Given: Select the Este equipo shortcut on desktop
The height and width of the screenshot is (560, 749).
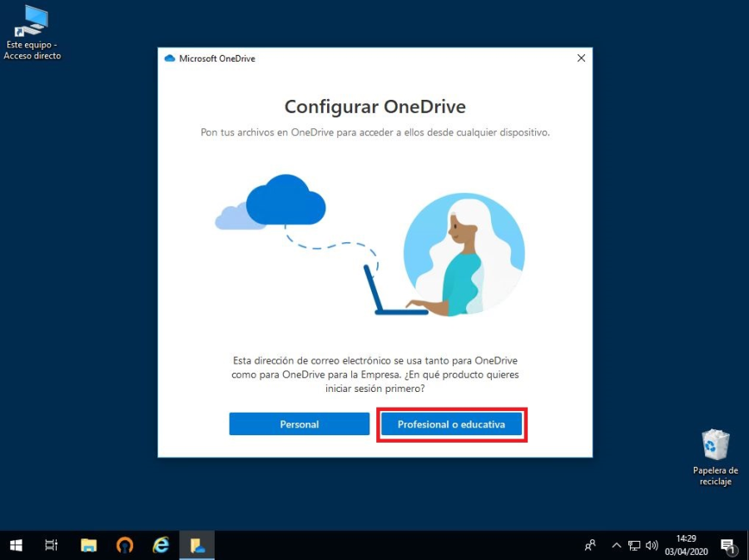Looking at the screenshot, I should (x=32, y=32).
